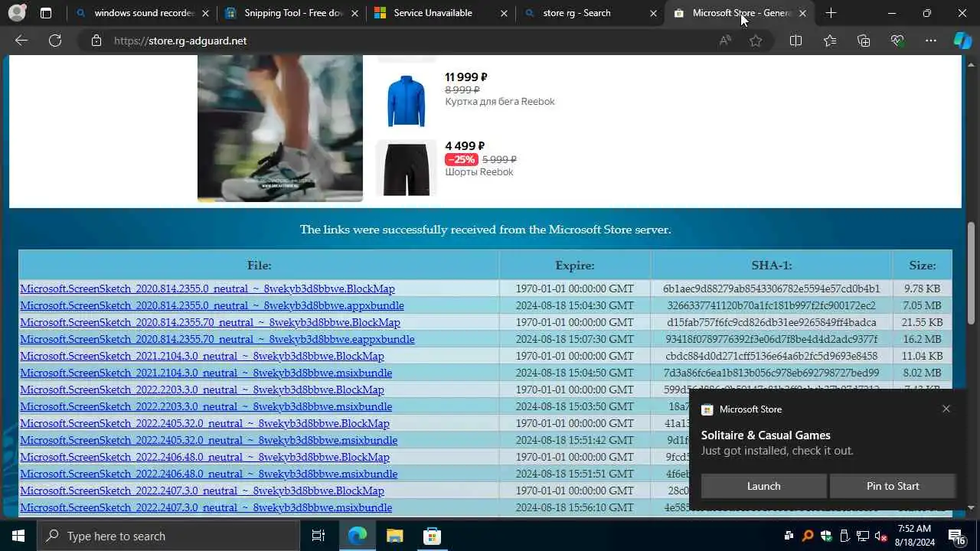Viewport: 980px width, 551px height.
Task: Click the muted volume tray icon
Action: pos(880,536)
